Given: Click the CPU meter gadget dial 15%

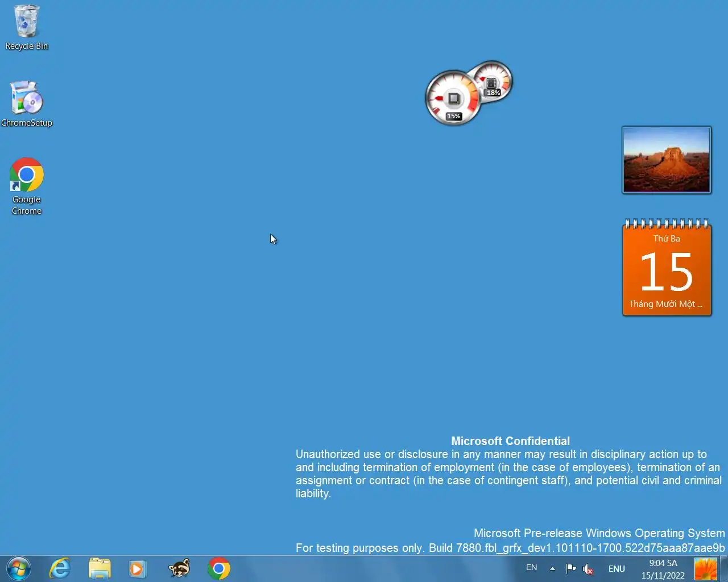Looking at the screenshot, I should coord(453,98).
